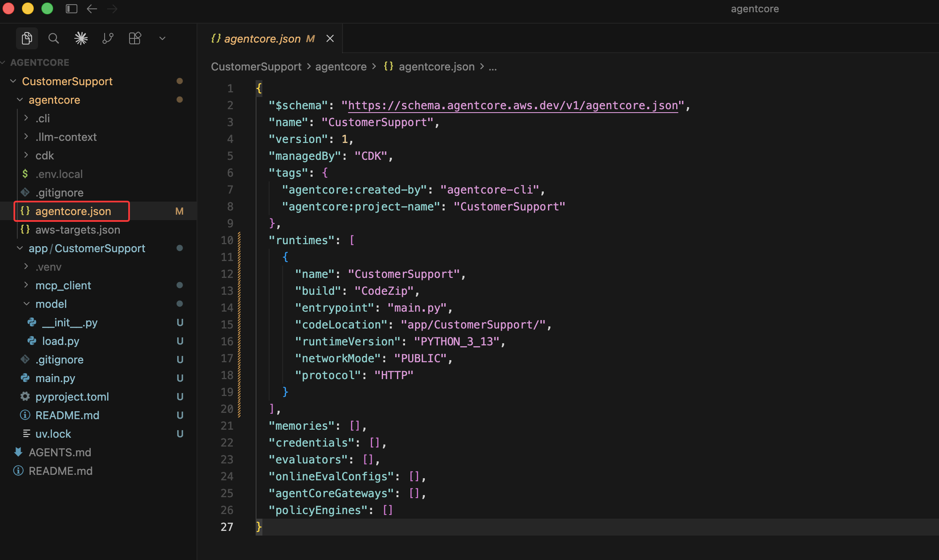Close the agentcore.json editor tab
The image size is (939, 560).
pos(330,38)
